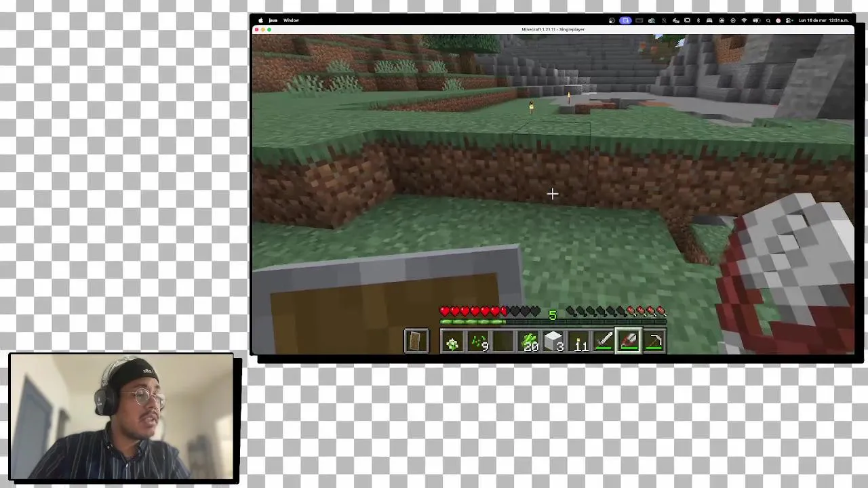
Task: Click the experience level number 5
Action: click(553, 315)
